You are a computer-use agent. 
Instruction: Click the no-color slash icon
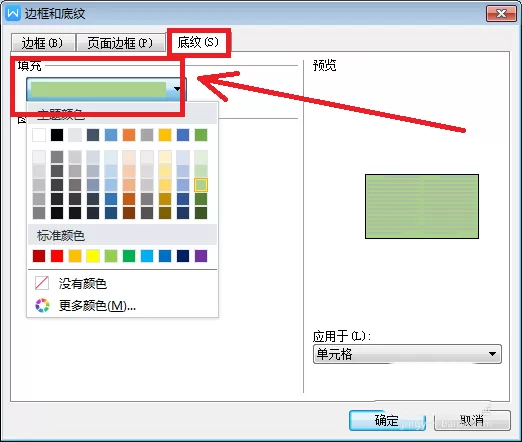coord(42,283)
